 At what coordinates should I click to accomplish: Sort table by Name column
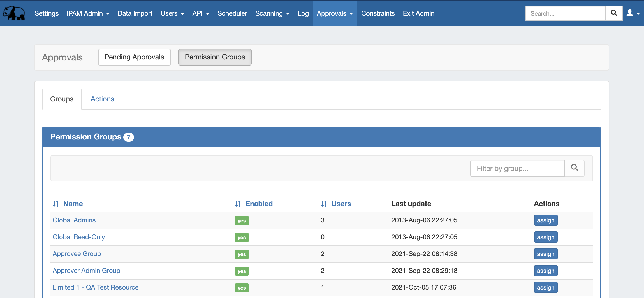68,204
